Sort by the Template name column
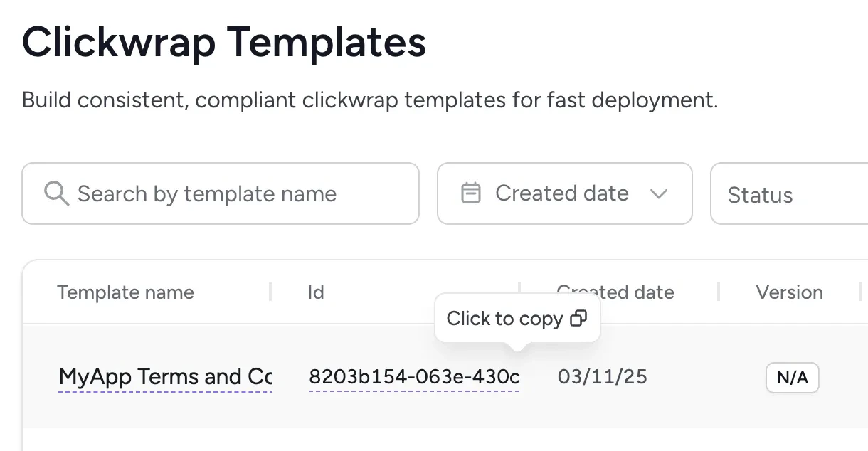868x451 pixels. [x=125, y=292]
